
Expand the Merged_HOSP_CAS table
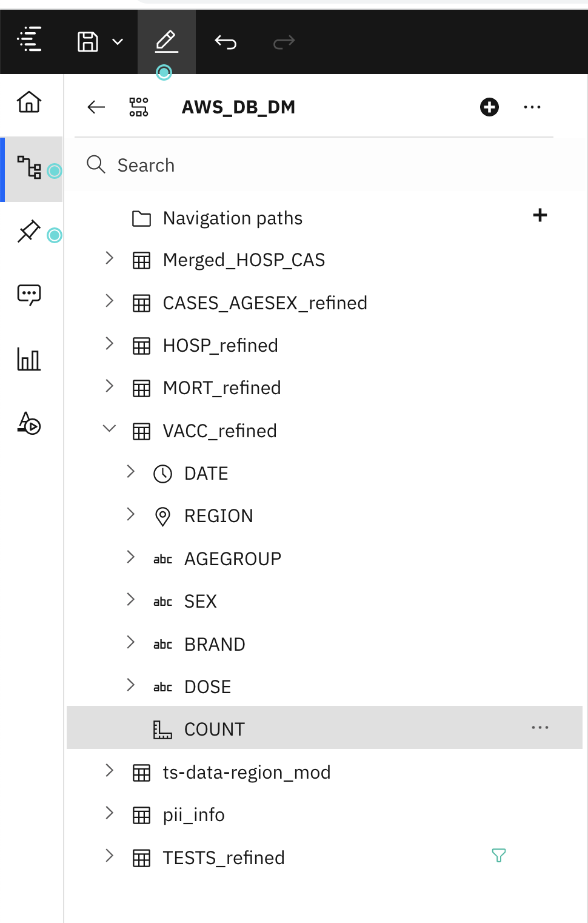coord(110,258)
